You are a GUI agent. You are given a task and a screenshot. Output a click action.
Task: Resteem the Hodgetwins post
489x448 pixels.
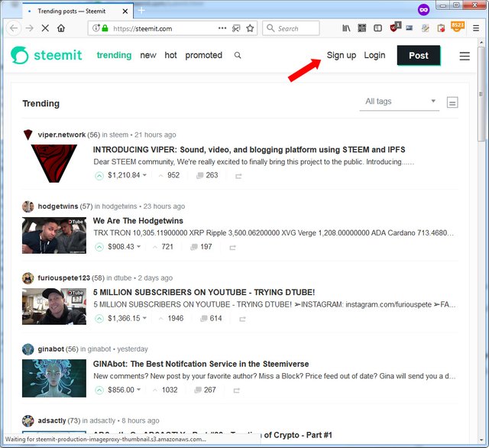tap(232, 248)
